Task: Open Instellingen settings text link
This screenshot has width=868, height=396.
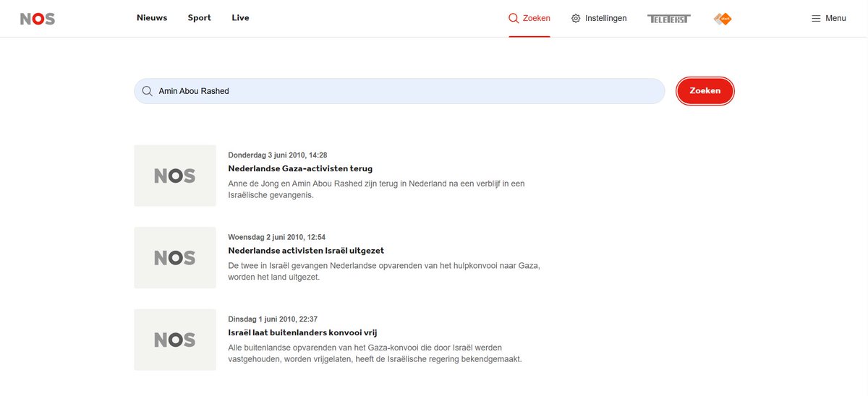Action: point(606,18)
